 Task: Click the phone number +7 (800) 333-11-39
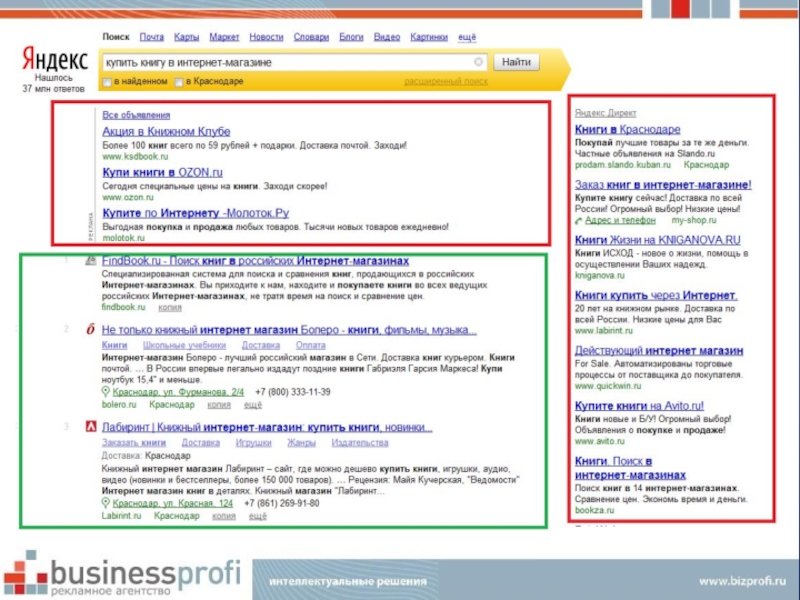293,392
